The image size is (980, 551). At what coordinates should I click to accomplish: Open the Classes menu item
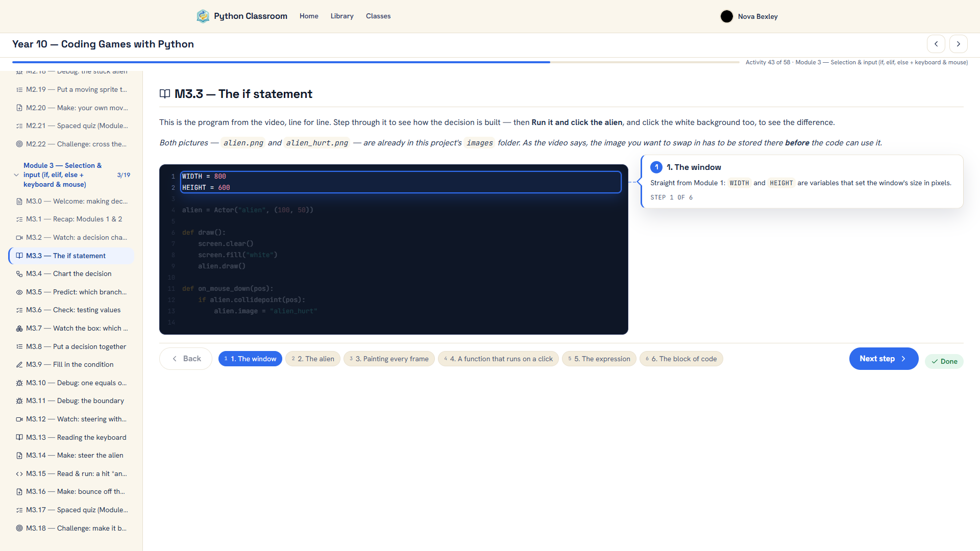click(x=378, y=16)
